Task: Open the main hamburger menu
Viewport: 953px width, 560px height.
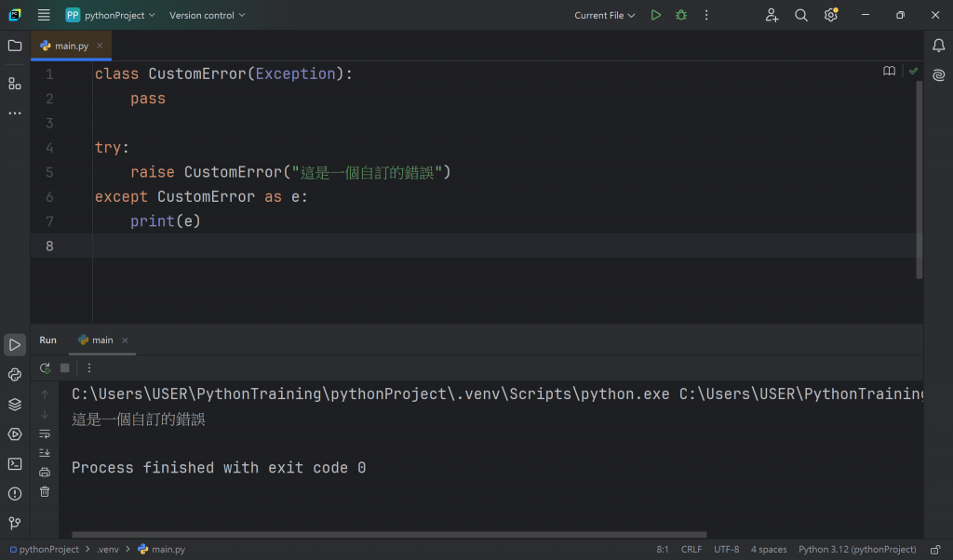Action: [44, 15]
